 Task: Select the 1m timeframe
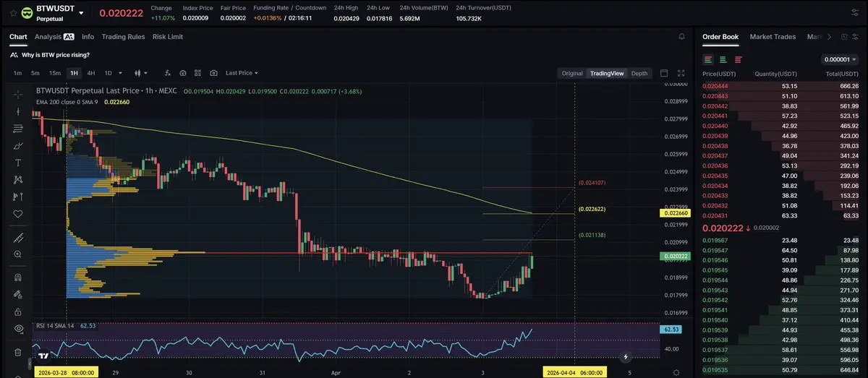(x=17, y=73)
